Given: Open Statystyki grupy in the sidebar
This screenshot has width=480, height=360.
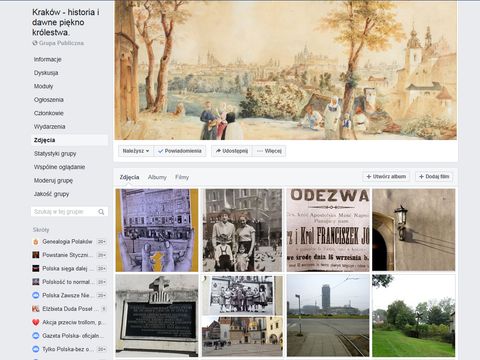Looking at the screenshot, I should [55, 154].
